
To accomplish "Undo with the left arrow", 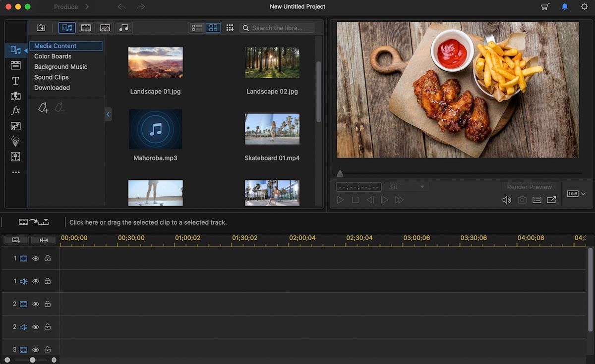I will click(x=121, y=6).
